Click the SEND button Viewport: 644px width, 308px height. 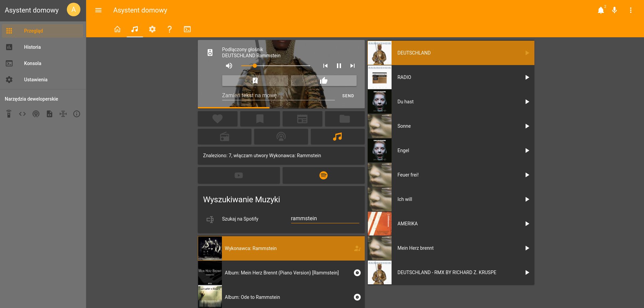[348, 96]
